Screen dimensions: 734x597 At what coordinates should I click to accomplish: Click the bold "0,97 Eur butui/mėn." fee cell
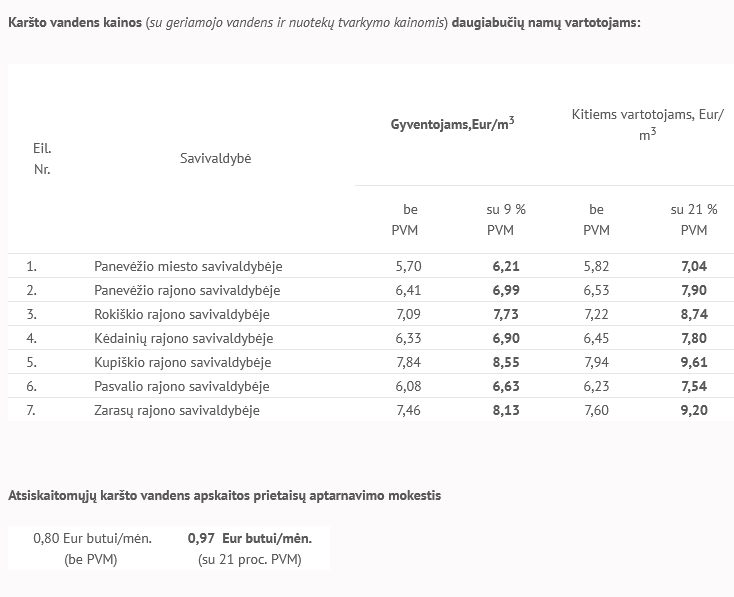250,538
